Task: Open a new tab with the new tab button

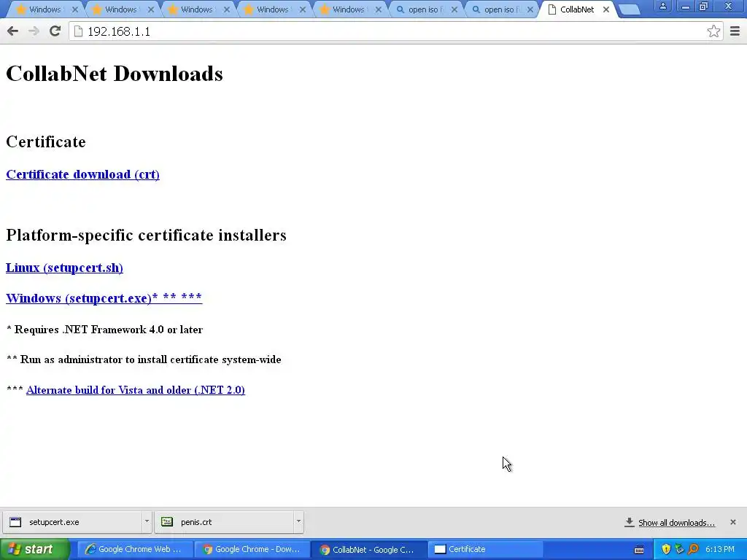Action: (630, 9)
